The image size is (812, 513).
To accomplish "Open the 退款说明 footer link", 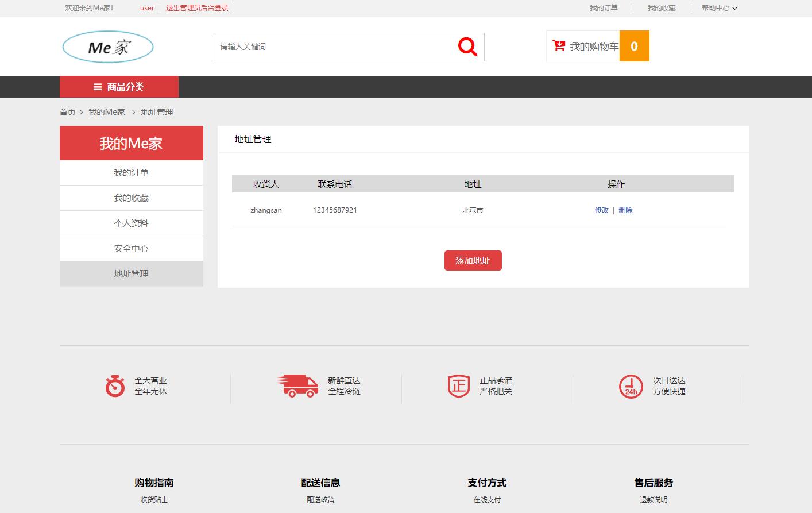I will pos(654,499).
